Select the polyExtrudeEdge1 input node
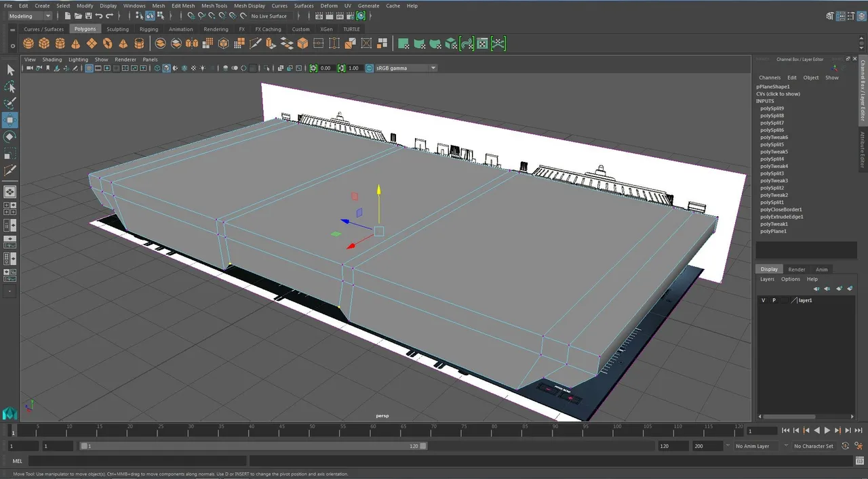868x479 pixels. (x=781, y=217)
